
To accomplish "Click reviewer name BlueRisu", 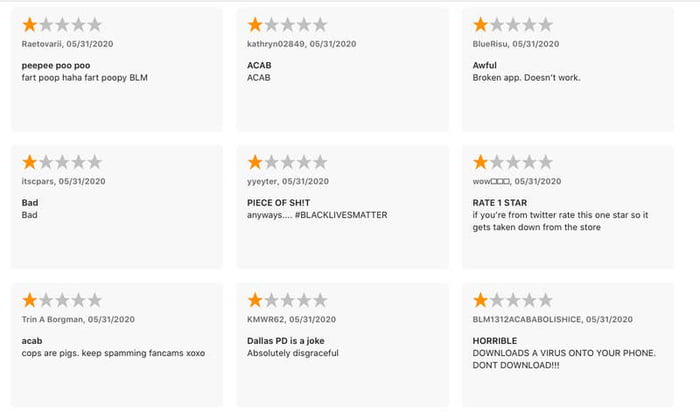I will [x=492, y=44].
